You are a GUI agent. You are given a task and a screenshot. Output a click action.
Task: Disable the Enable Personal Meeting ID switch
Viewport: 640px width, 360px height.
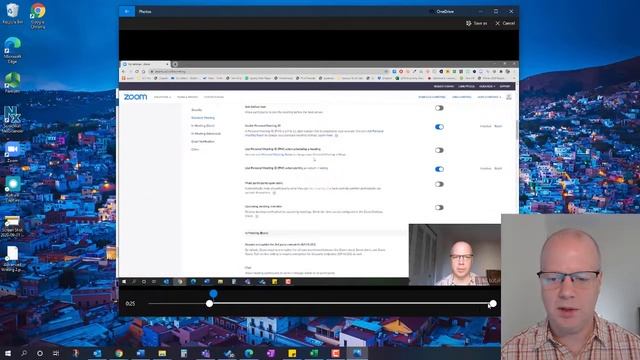click(x=439, y=127)
